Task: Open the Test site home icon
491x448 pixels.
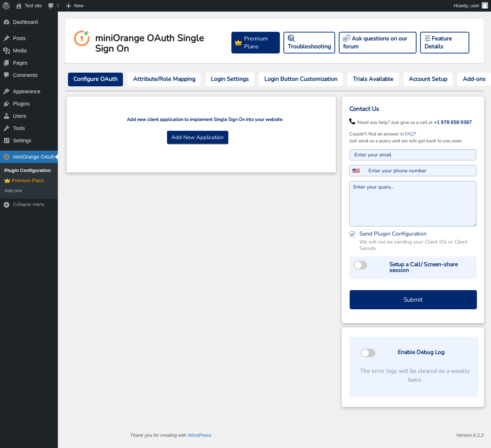Action: click(19, 6)
